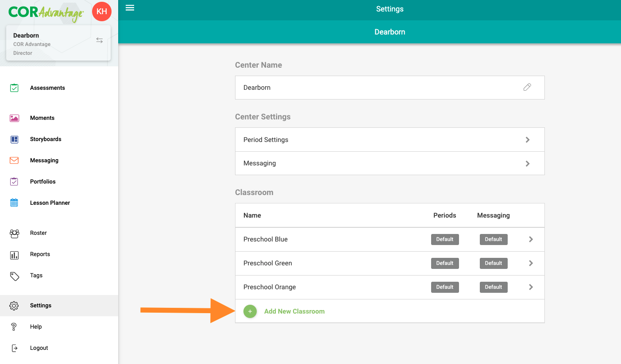
Task: Open Assessments via its checkmark icon
Action: [14, 88]
